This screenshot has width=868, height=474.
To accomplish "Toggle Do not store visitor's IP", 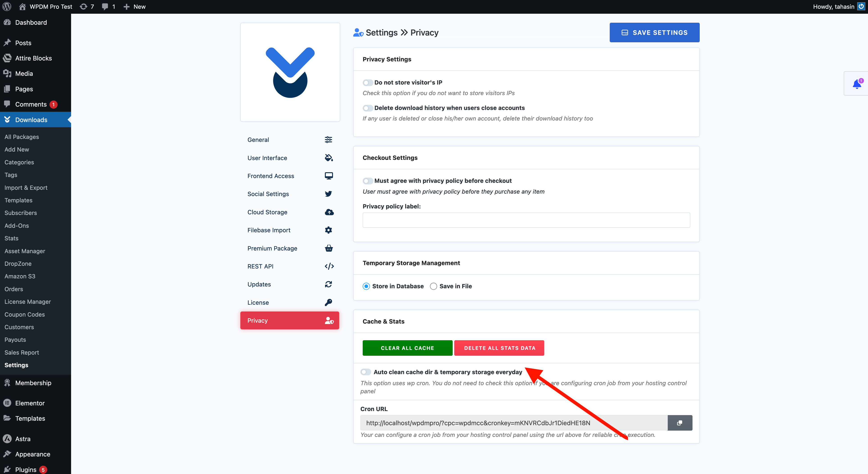I will pos(368,83).
